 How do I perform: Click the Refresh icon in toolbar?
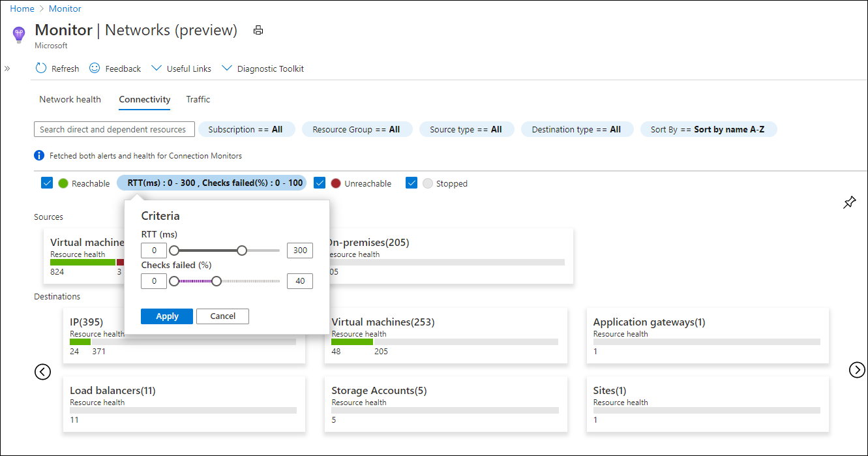(x=41, y=68)
